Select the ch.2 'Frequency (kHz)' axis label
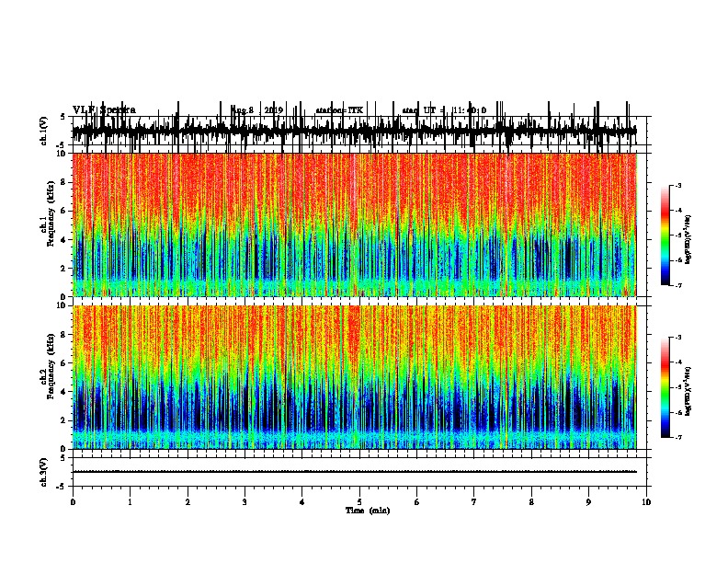The width and height of the screenshot is (728, 563). pos(52,366)
